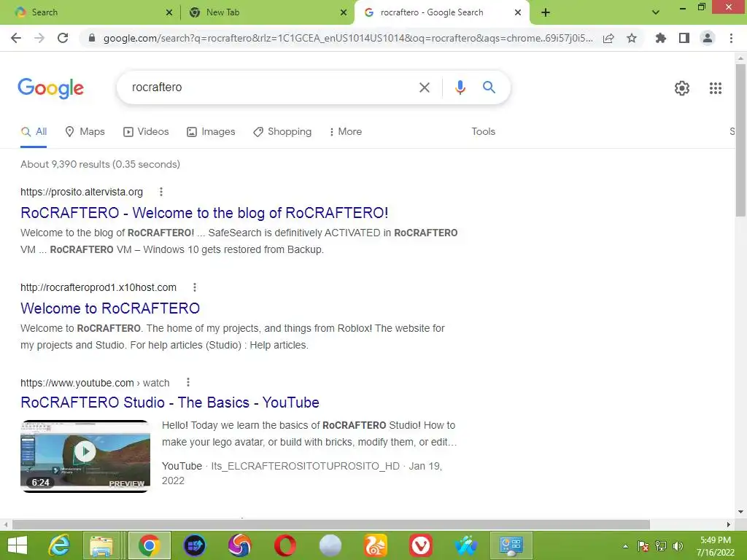Viewport: 747px width, 560px height.
Task: Go back to the previous page
Action: pos(16,38)
